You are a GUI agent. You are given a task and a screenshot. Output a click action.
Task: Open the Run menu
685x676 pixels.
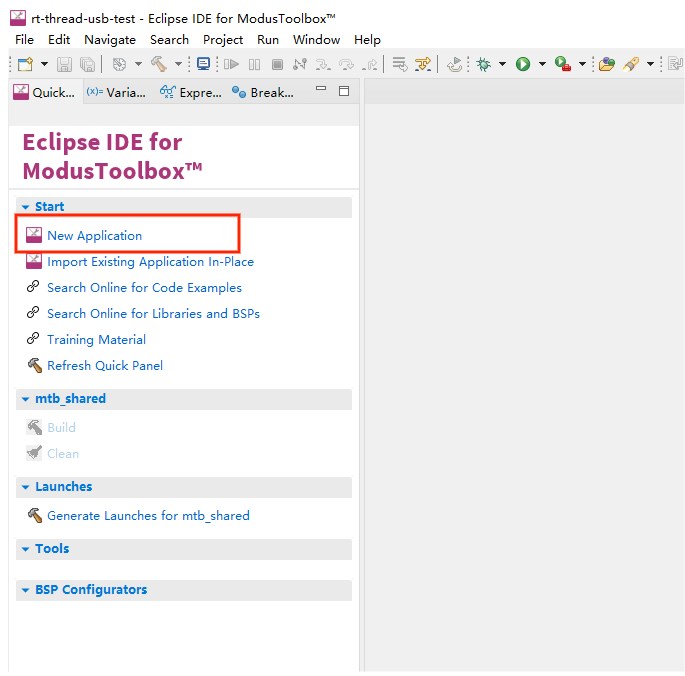tap(268, 40)
